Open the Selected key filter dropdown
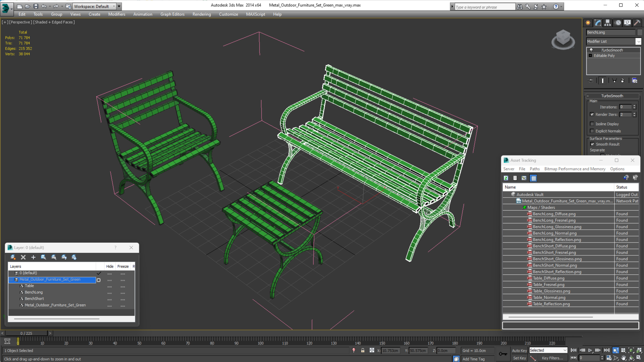Image resolution: width=644 pixels, height=362 pixels. pos(548,350)
